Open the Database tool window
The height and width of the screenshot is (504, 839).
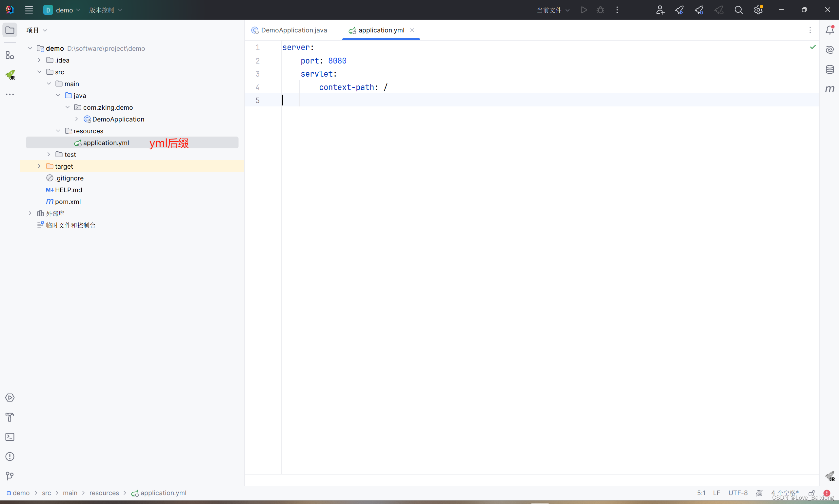[829, 70]
